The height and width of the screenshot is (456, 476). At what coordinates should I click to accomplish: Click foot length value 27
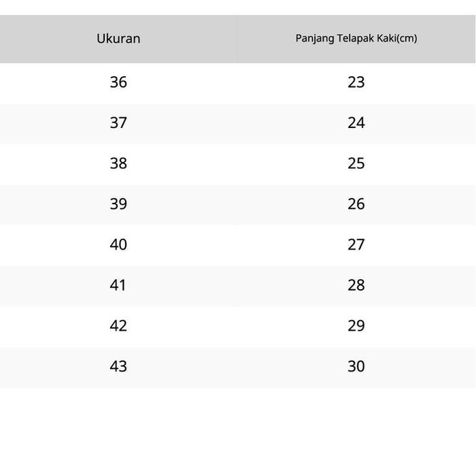click(356, 244)
